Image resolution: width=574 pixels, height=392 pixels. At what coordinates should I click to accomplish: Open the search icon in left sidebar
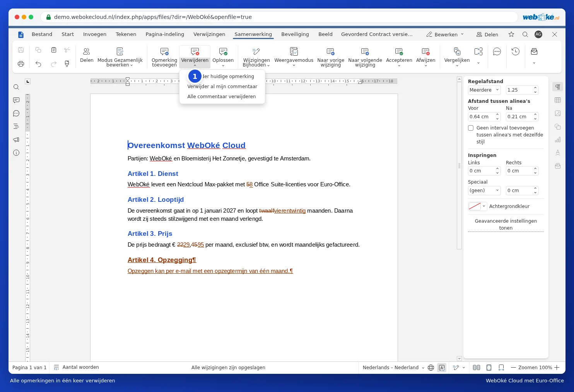coord(16,87)
